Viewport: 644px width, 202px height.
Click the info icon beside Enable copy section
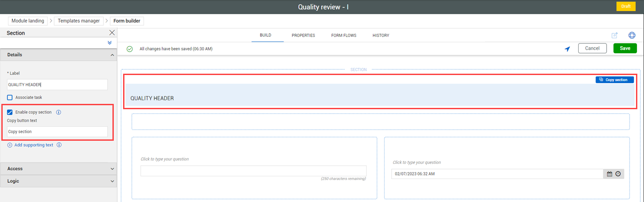coord(59,112)
